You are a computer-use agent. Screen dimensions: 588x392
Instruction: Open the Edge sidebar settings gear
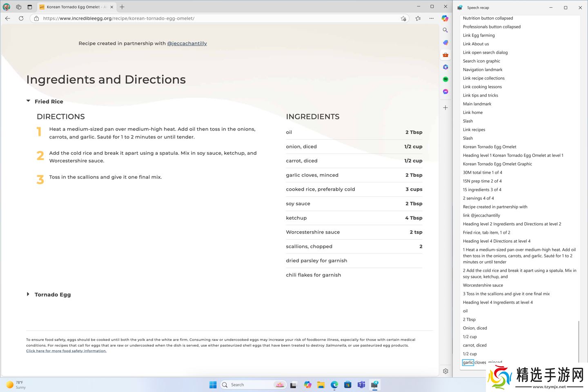pos(445,371)
